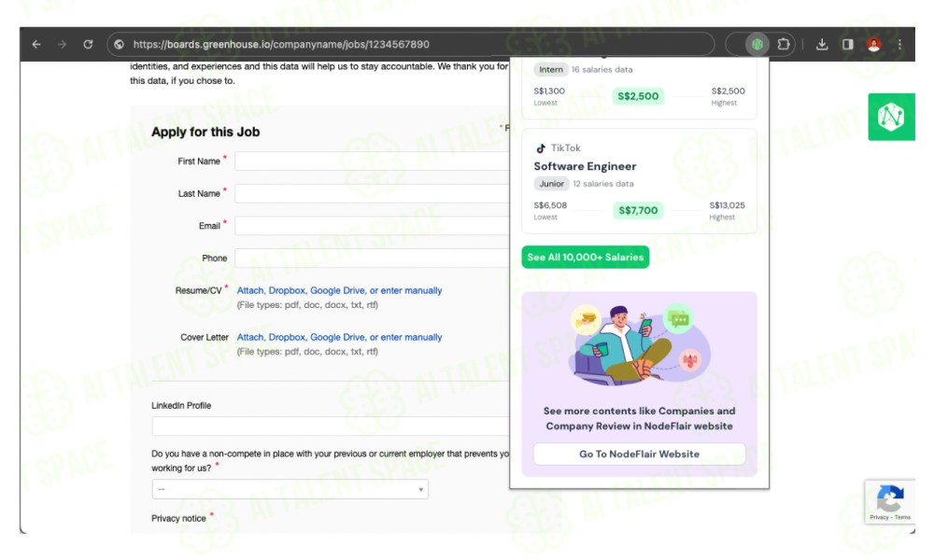The height and width of the screenshot is (560, 934).
Task: Focus the LinkedIn Profile field
Action: (331, 427)
